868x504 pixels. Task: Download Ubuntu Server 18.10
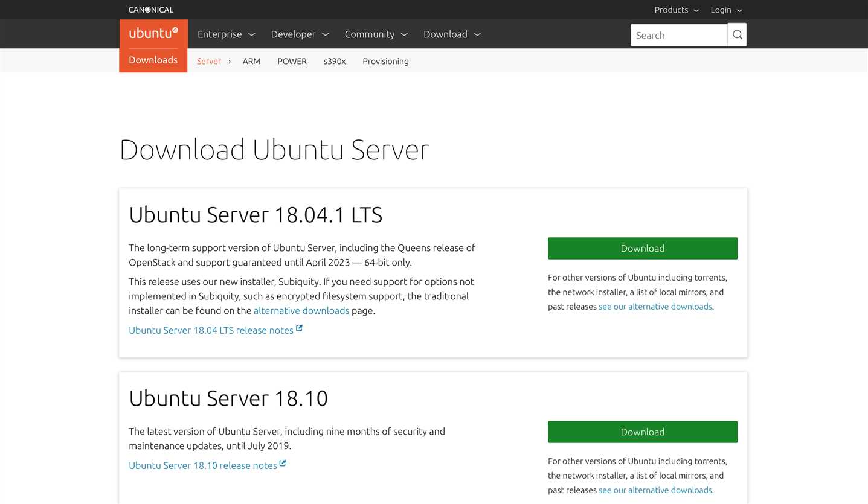point(643,432)
